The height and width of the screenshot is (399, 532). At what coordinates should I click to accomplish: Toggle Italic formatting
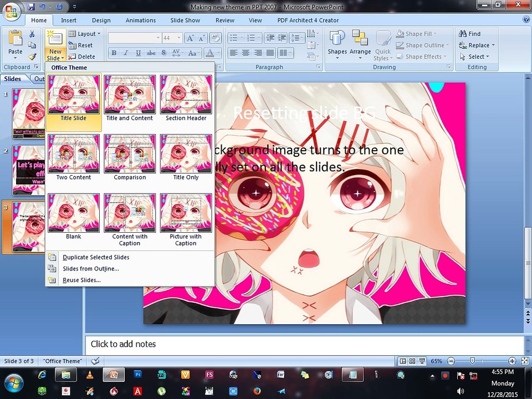[x=126, y=53]
